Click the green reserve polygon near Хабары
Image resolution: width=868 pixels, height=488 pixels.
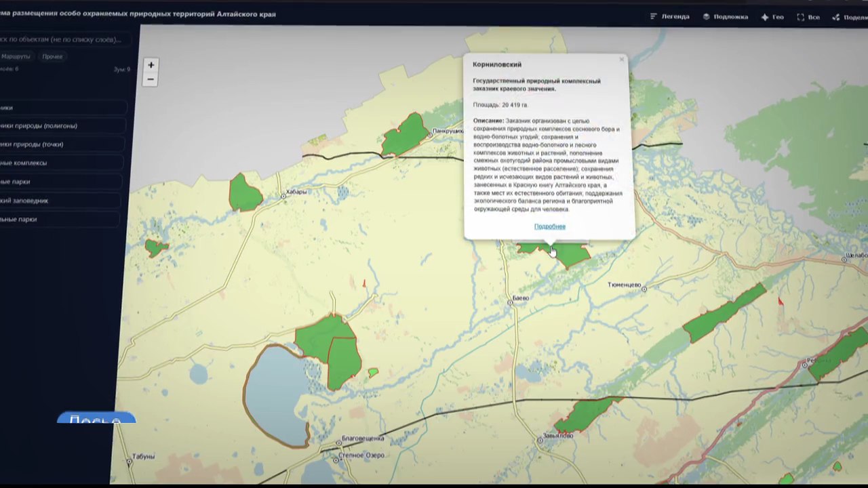pyautogui.click(x=245, y=194)
